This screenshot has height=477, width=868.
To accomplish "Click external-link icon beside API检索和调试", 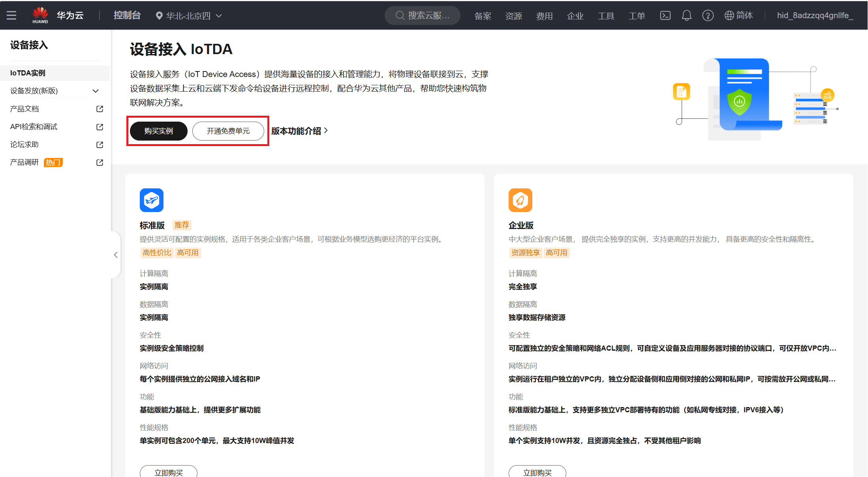I will 100,127.
